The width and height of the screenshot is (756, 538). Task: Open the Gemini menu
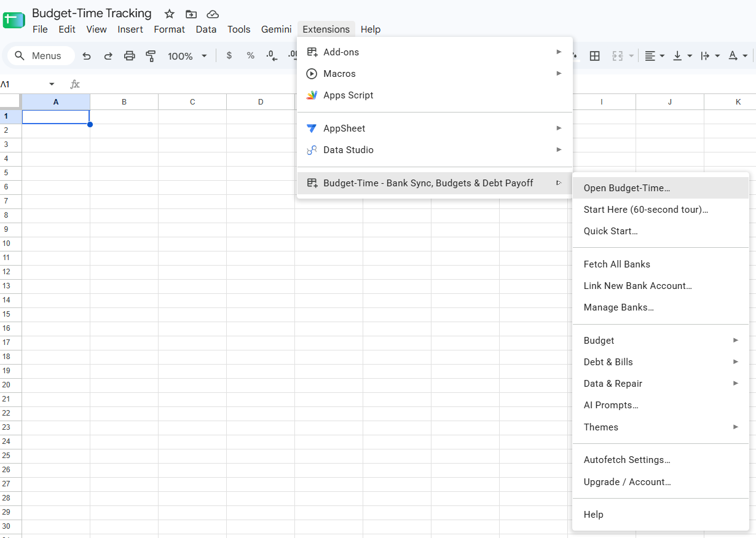[x=277, y=30]
